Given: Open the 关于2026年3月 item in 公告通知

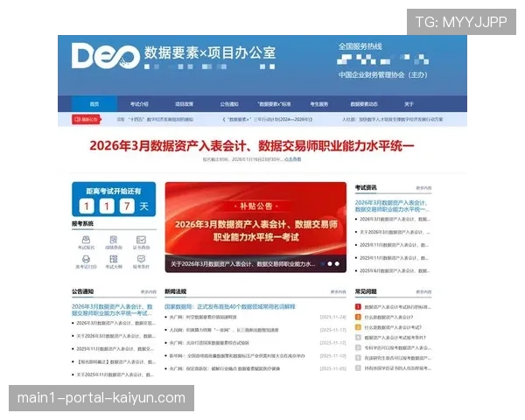Looking at the screenshot, I should tap(115, 336).
